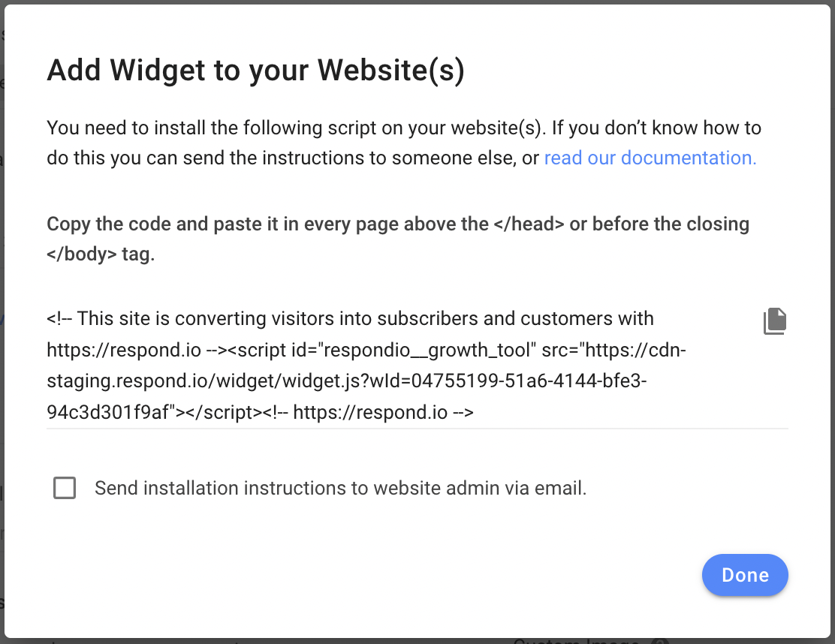Click the "Add Widget to your Website(s)" heading
The width and height of the screenshot is (835, 644).
[255, 70]
